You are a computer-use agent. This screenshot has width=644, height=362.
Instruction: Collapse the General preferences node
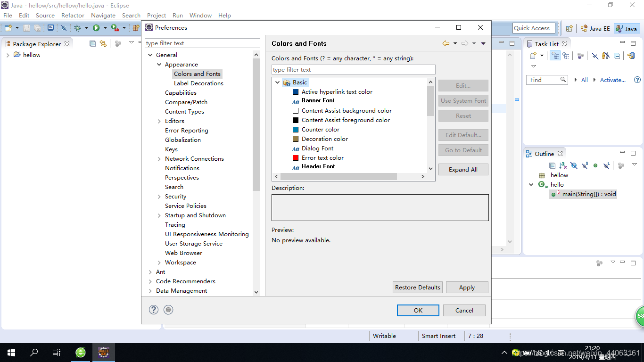[x=150, y=55]
